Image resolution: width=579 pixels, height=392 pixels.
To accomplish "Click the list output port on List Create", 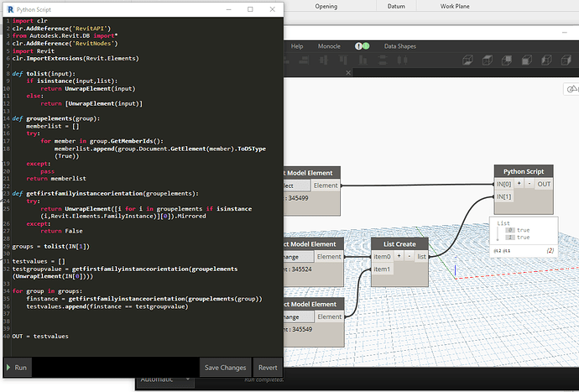I will pyautogui.click(x=421, y=256).
